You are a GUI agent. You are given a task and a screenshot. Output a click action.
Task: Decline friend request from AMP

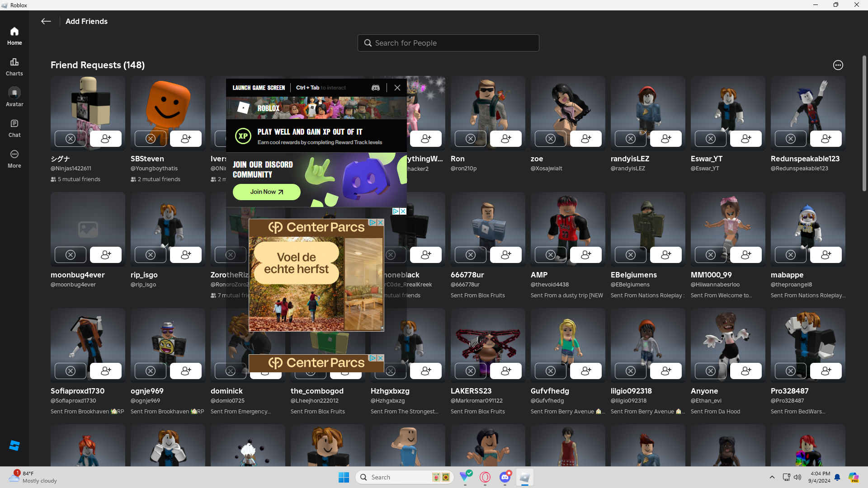[550, 255]
